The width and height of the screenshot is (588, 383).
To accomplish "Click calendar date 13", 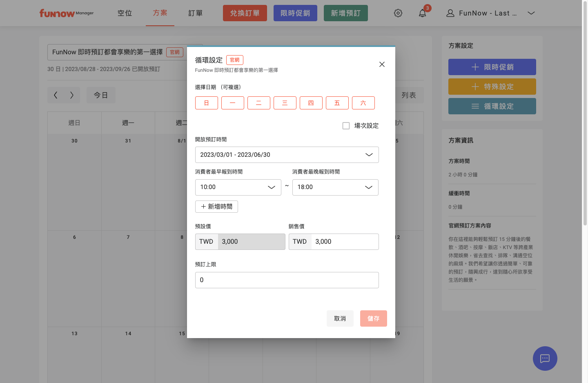I will pyautogui.click(x=74, y=334).
